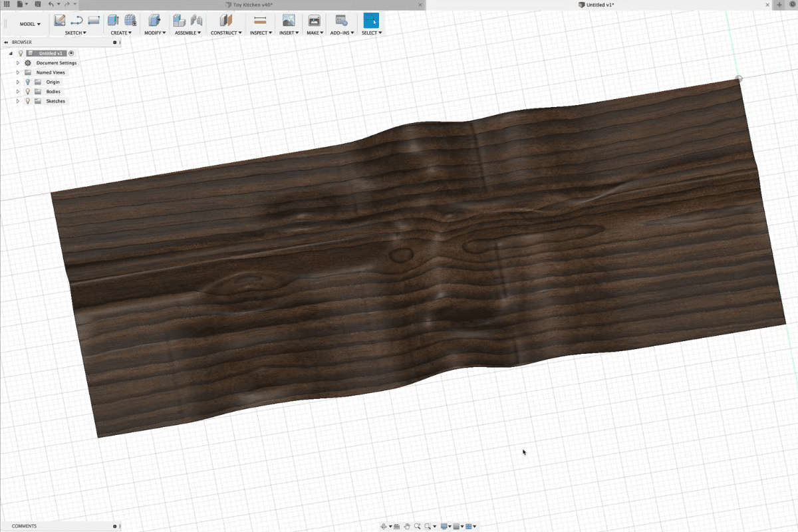Click the Measure icon above Inspect
Screen dimensions: 798x532
coord(260,20)
